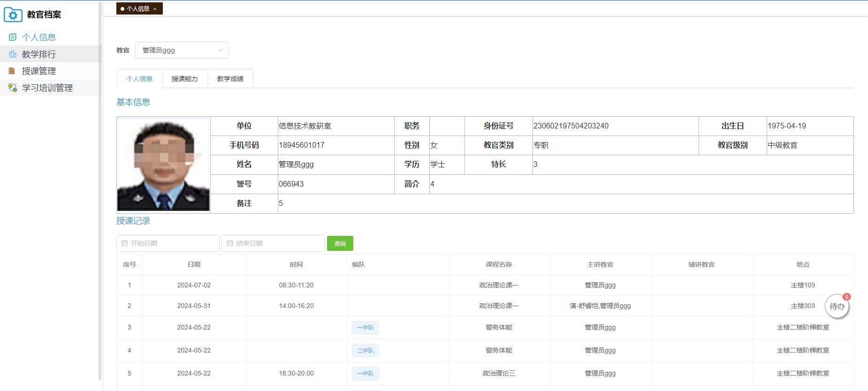This screenshot has height=391, width=868.
Task: Click the 二中队 tag in row 4
Action: 365,350
